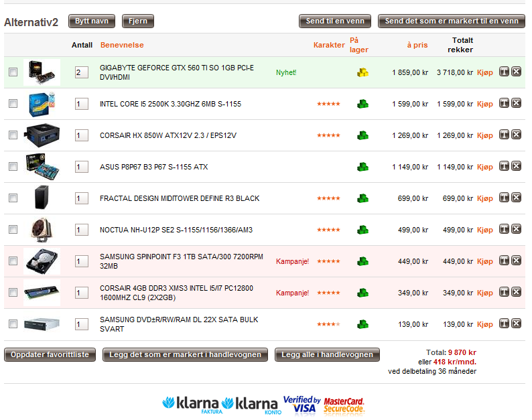Click the Bytt navn button
Screen dimensions: 532x420
click(92, 21)
